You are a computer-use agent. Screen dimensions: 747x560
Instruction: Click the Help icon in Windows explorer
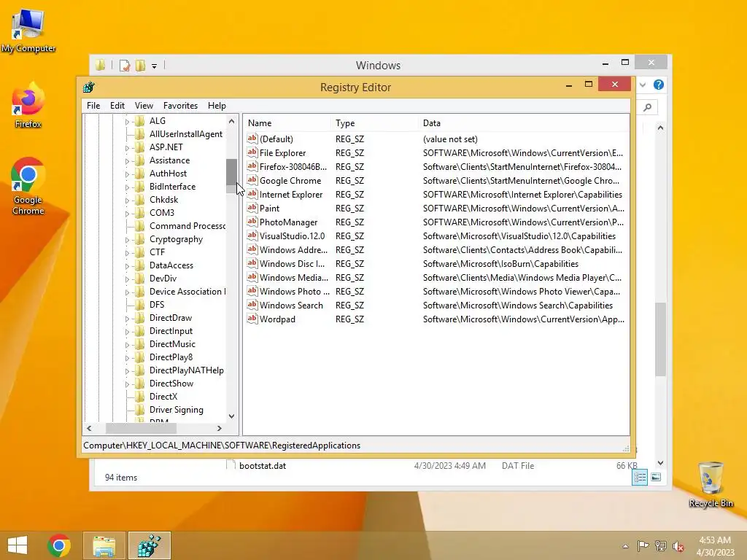(659, 85)
